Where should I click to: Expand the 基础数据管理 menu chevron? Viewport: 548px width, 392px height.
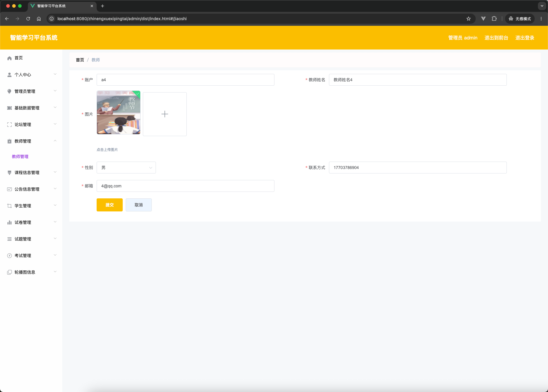(x=55, y=108)
